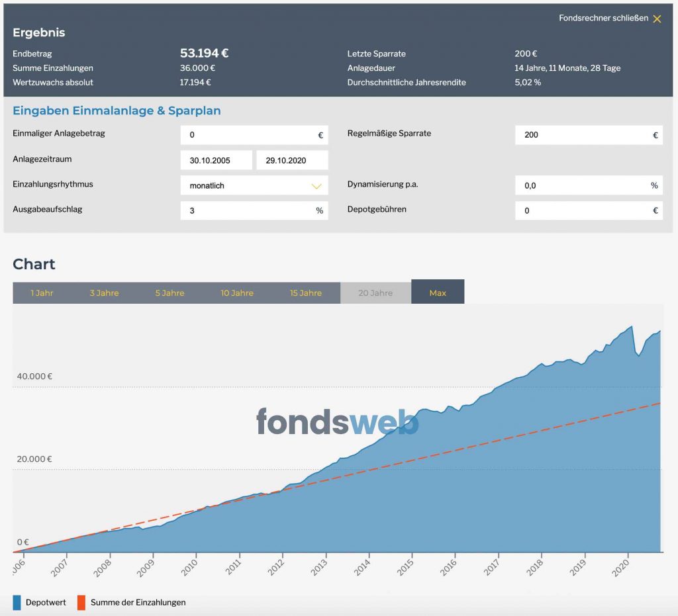The height and width of the screenshot is (616, 678).
Task: Select the '5 Jahre' chart tab
Action: [169, 293]
